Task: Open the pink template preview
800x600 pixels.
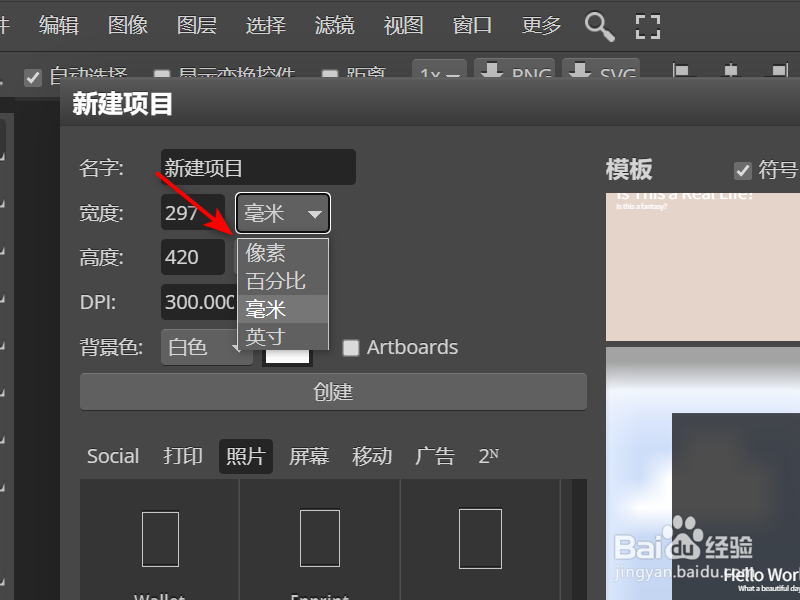Action: click(x=703, y=267)
